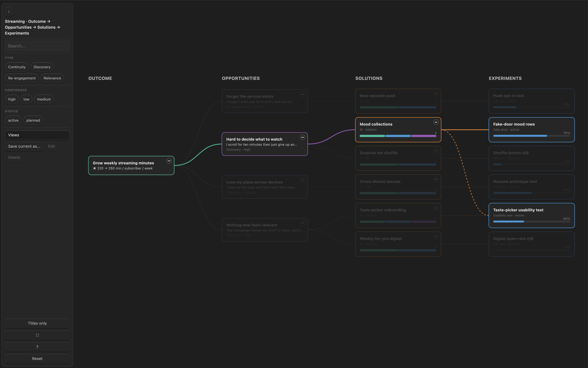Toggle the low confidence filter
Image resolution: width=588 pixels, height=368 pixels.
click(26, 99)
